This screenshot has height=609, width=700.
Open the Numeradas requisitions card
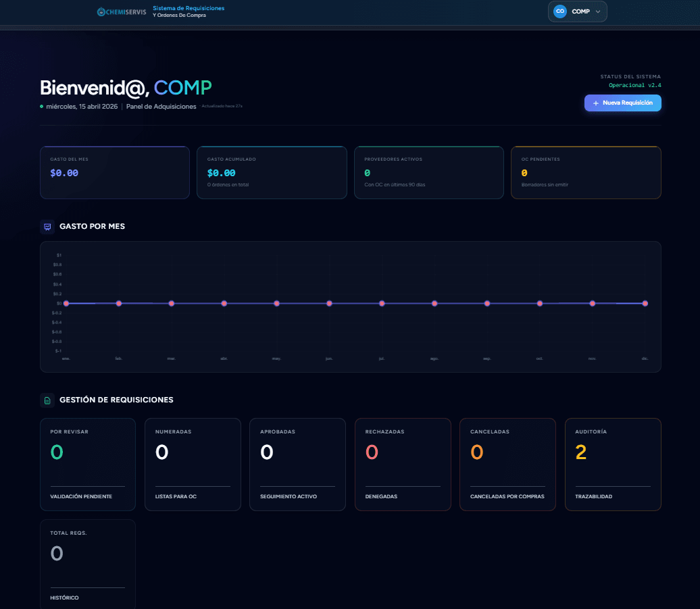tap(193, 465)
